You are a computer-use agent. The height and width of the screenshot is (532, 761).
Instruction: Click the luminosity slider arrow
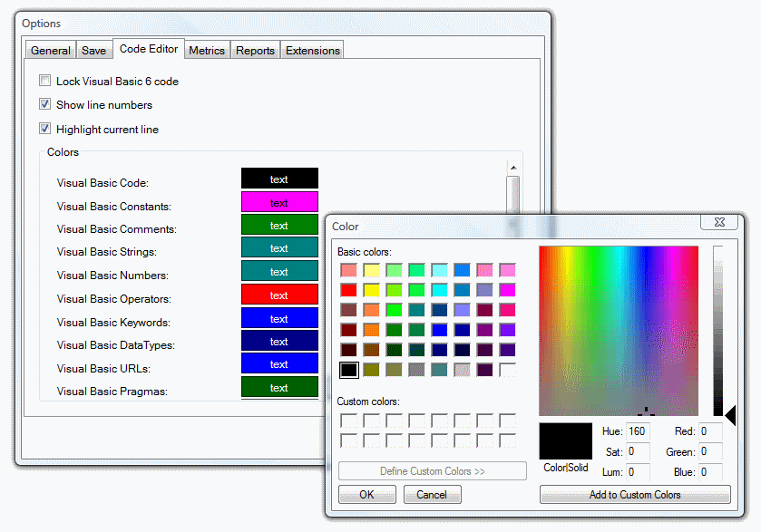point(730,416)
